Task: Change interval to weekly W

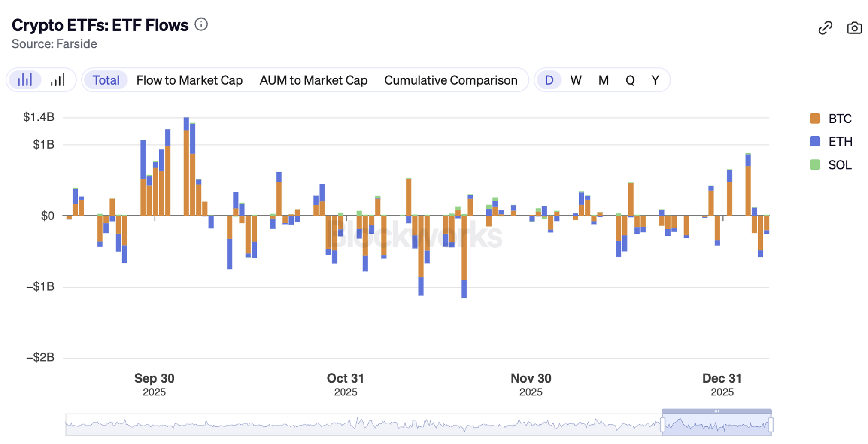Action: pyautogui.click(x=576, y=80)
